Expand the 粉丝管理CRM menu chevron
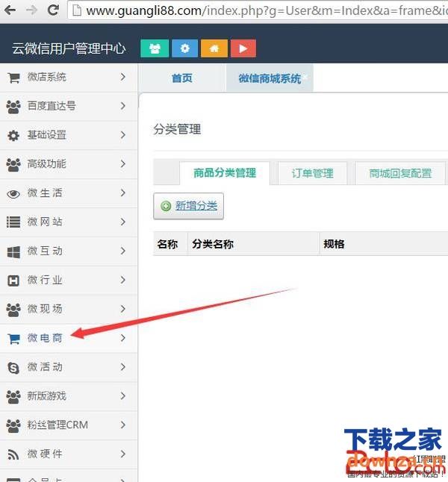The image size is (448, 482). 123,425
